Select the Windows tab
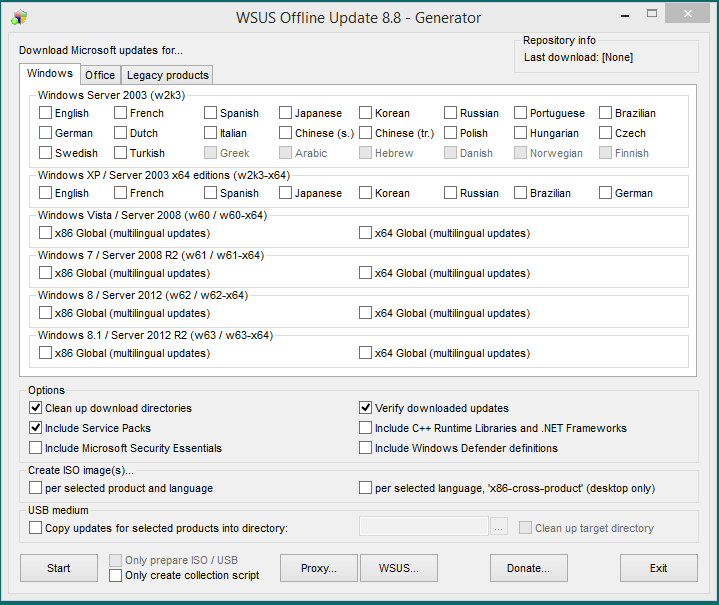Screen dimensions: 719x605 (50, 73)
